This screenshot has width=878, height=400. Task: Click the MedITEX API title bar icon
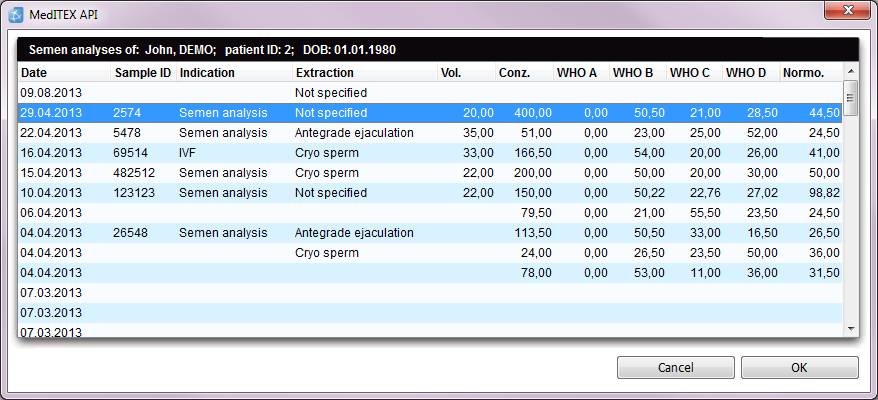[x=17, y=15]
